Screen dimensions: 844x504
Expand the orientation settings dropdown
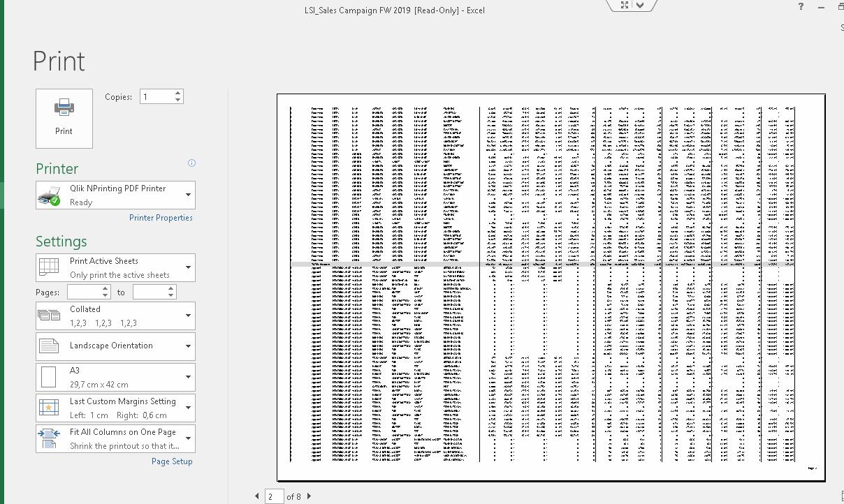coord(187,346)
